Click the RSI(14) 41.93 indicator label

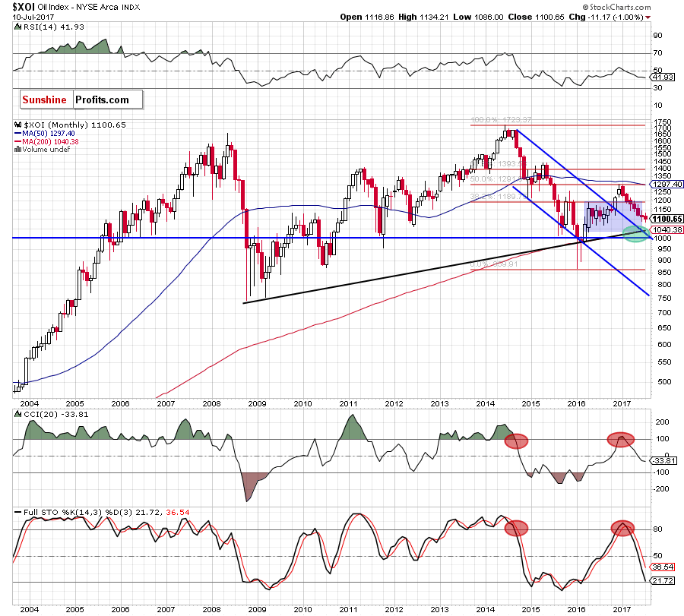point(54,27)
